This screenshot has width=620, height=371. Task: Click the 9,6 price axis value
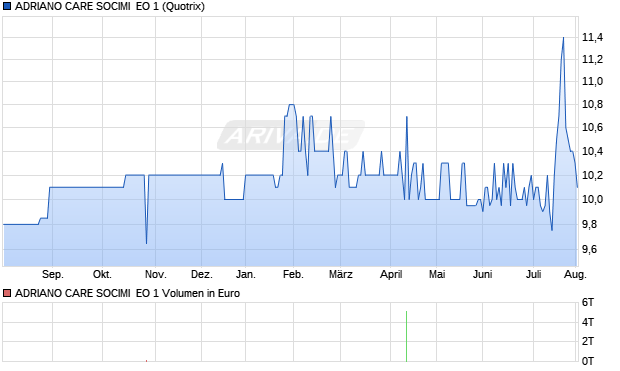coord(589,249)
